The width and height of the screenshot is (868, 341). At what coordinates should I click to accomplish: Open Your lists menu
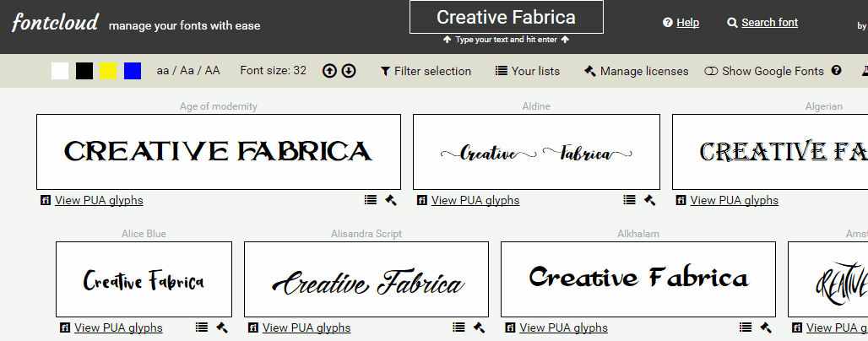527,71
